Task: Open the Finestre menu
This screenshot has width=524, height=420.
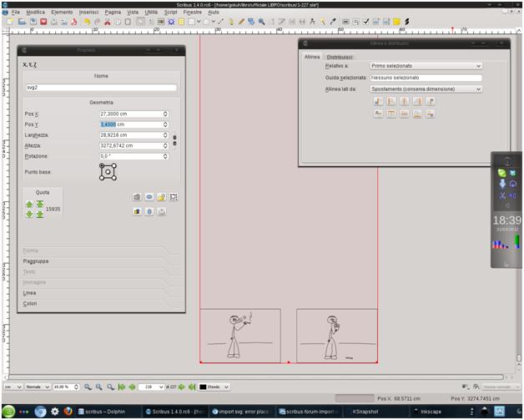Action: pyautogui.click(x=193, y=12)
